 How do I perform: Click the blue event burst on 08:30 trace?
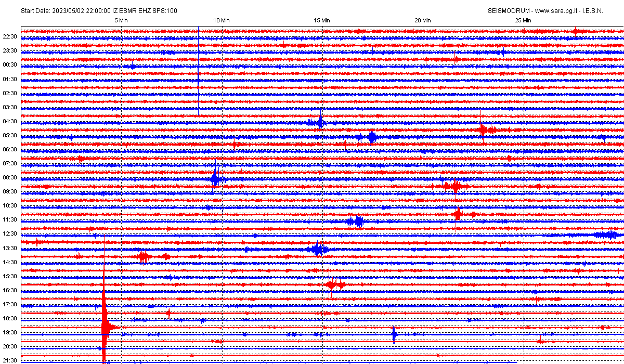216,179
